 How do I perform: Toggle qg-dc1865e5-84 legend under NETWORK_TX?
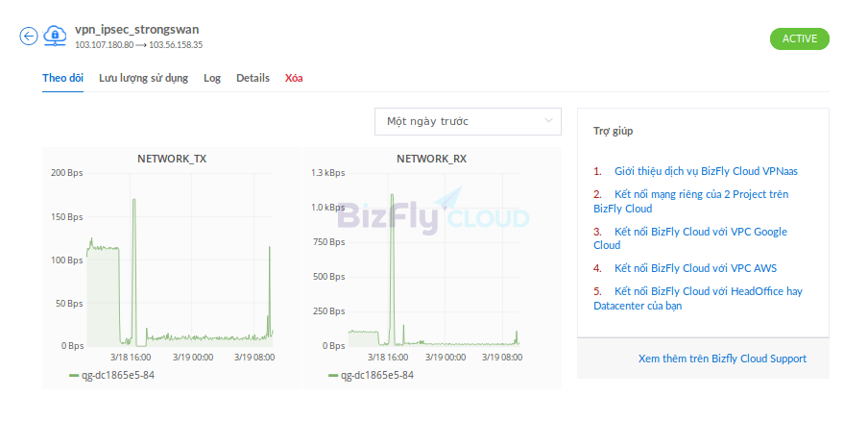pos(111,375)
